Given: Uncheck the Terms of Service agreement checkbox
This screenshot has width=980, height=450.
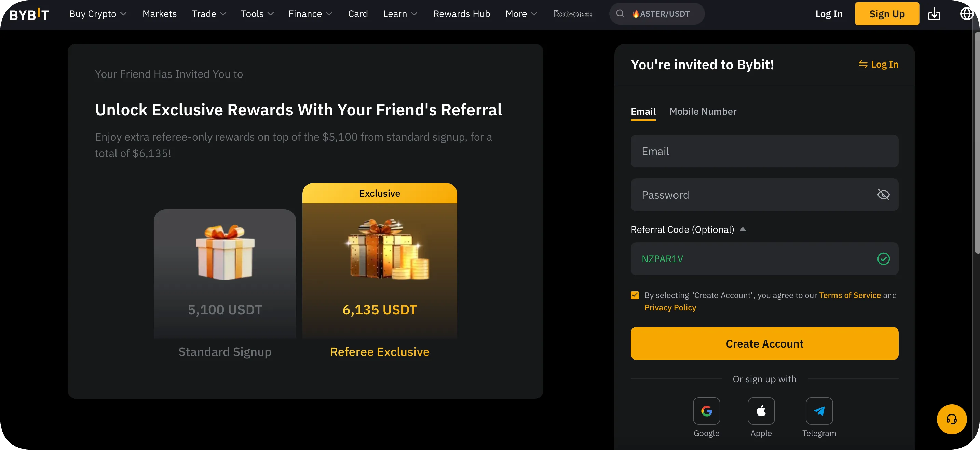Looking at the screenshot, I should point(635,295).
